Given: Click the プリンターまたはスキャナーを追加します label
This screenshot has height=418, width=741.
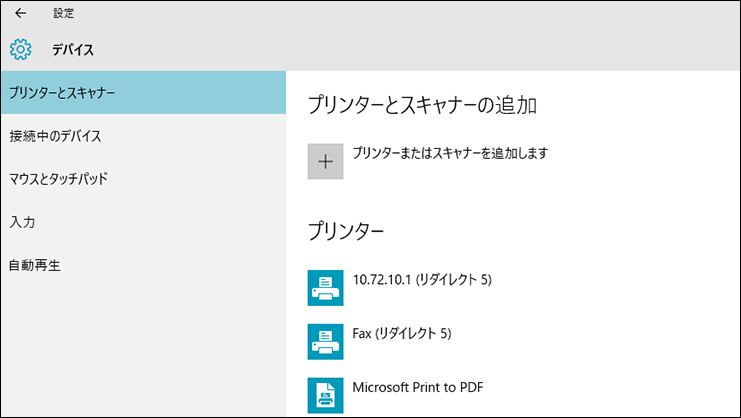Looking at the screenshot, I should click(450, 153).
